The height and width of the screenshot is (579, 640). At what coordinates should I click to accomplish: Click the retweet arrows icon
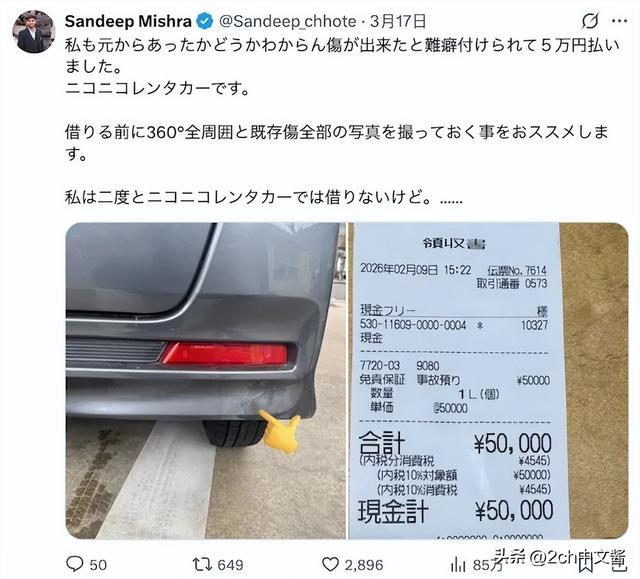coord(202,564)
